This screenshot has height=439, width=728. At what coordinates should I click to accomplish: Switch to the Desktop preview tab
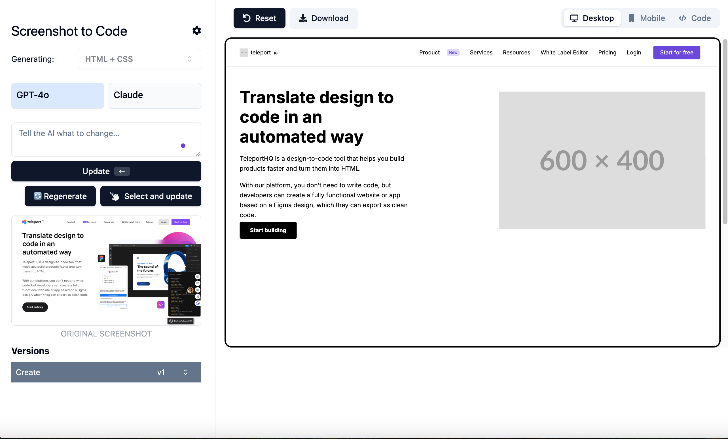[x=592, y=18]
